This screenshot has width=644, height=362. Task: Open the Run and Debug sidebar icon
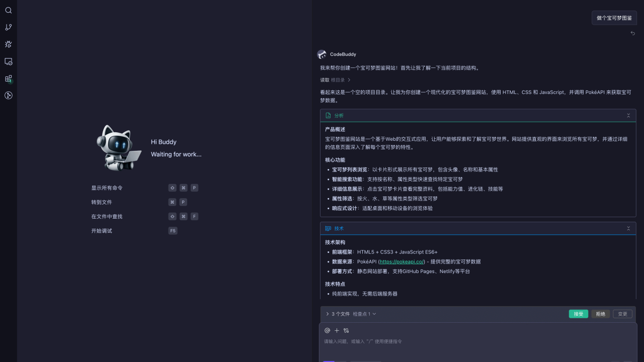click(x=9, y=44)
